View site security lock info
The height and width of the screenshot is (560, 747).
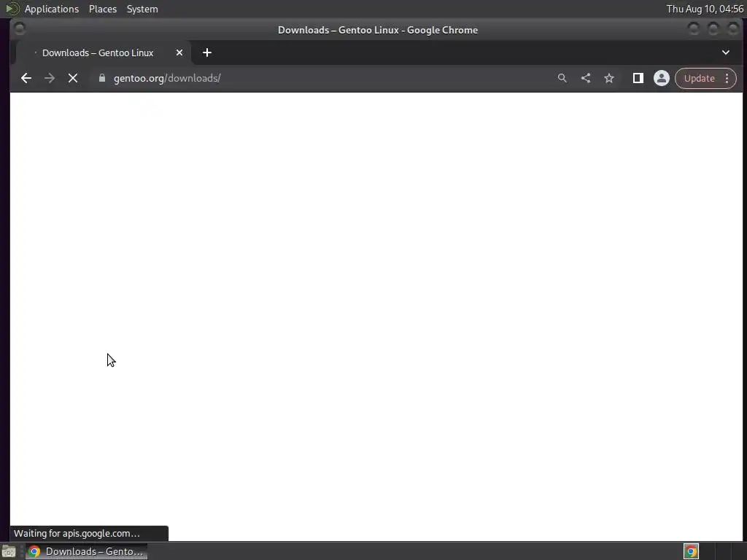(102, 78)
